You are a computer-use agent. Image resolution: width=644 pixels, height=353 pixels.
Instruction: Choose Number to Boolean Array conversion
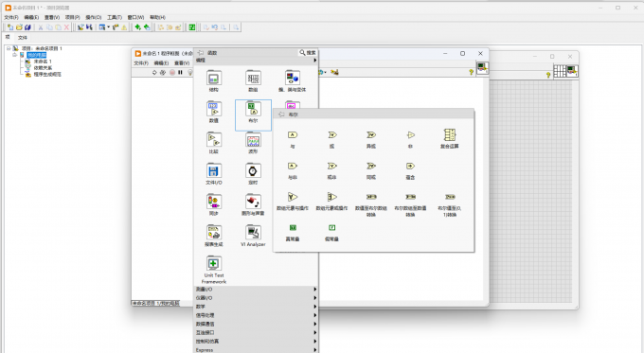click(x=371, y=204)
